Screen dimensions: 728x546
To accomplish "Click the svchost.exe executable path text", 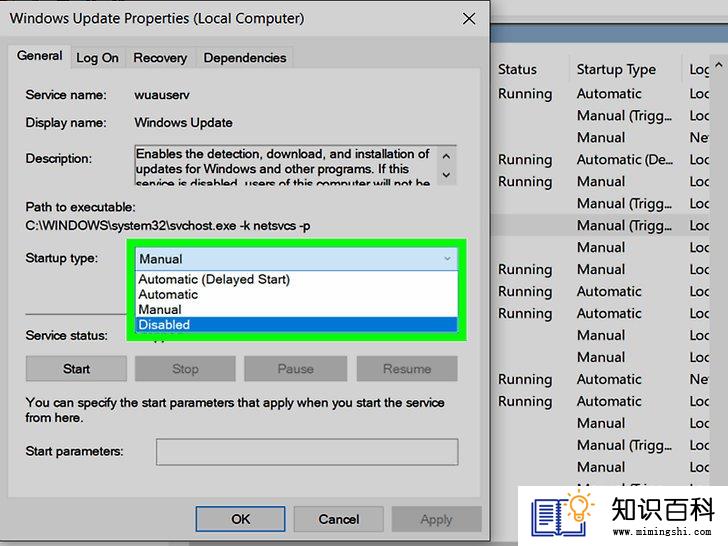I will pyautogui.click(x=168, y=226).
